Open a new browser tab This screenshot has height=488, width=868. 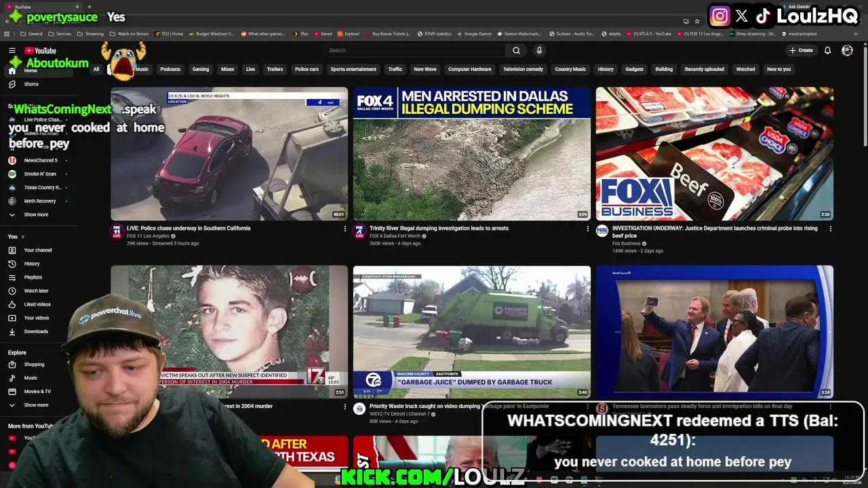[89, 7]
